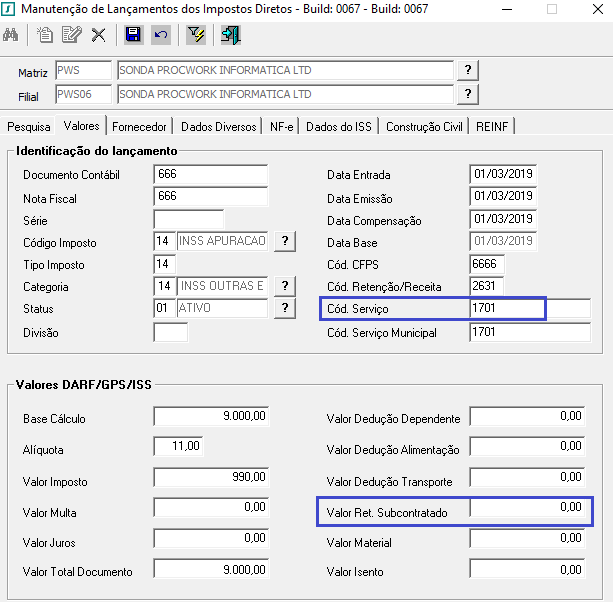Open Categoria lookup question-mark button
613x602 pixels.
click(285, 286)
